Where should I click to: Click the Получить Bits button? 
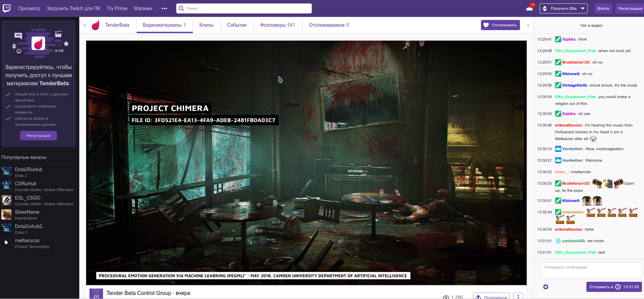tap(563, 8)
